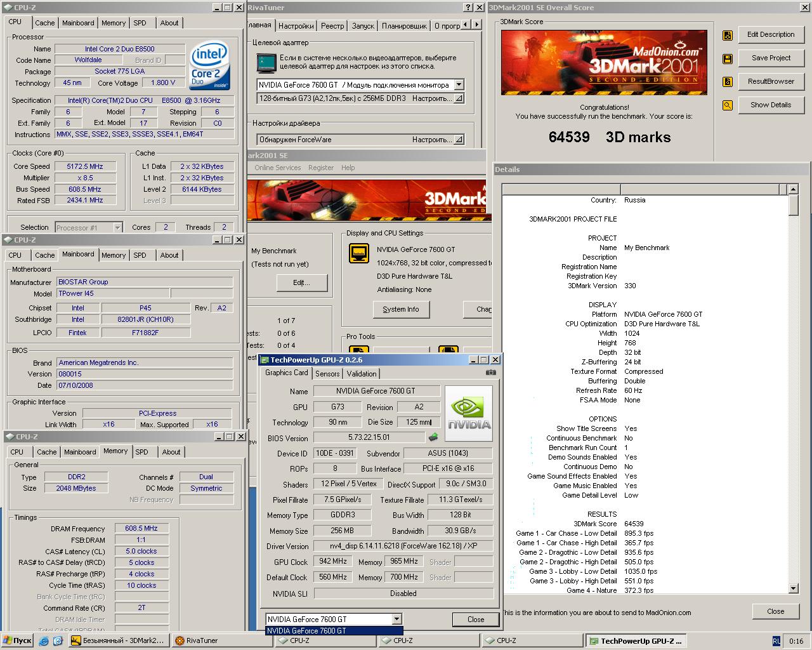Click the Internet Explorer quick launch icon
Screen dimensions: 812x650
[x=44, y=640]
